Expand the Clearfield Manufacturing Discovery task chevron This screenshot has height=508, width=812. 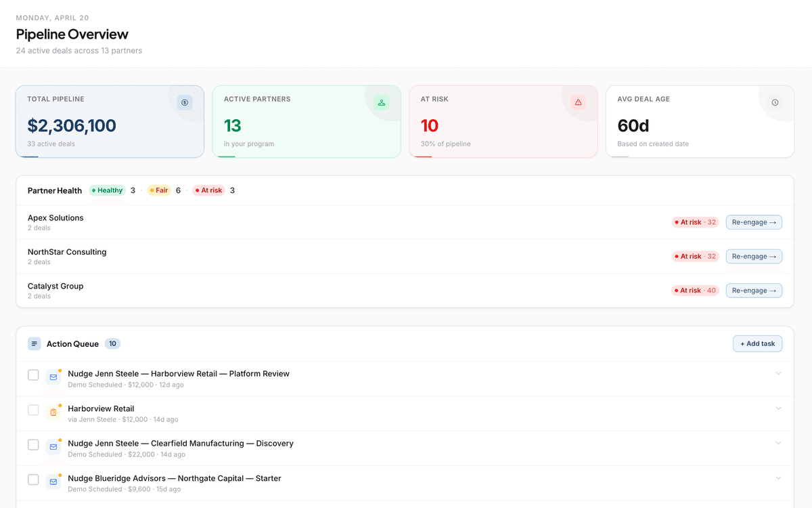point(778,443)
